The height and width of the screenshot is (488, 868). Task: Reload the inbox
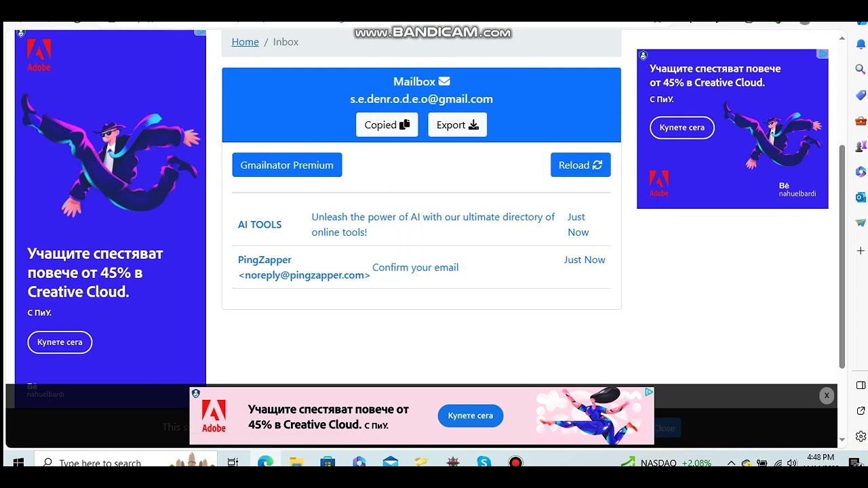(580, 165)
